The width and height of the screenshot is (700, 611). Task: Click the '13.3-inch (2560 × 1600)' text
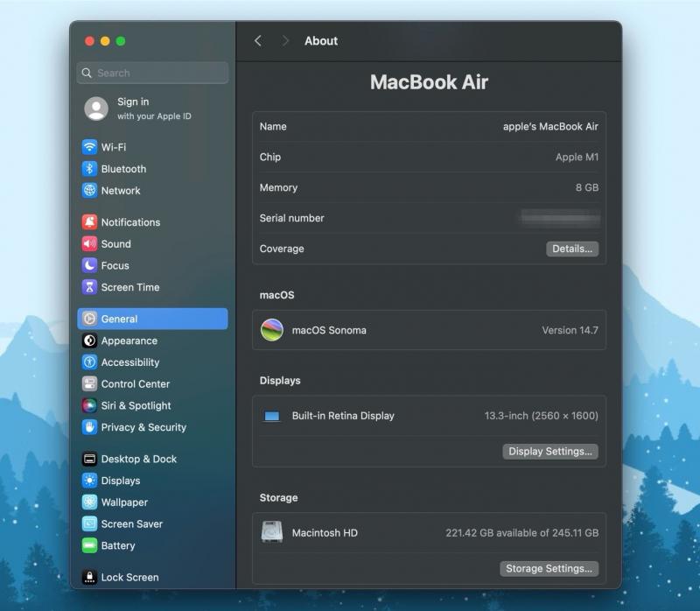point(542,416)
